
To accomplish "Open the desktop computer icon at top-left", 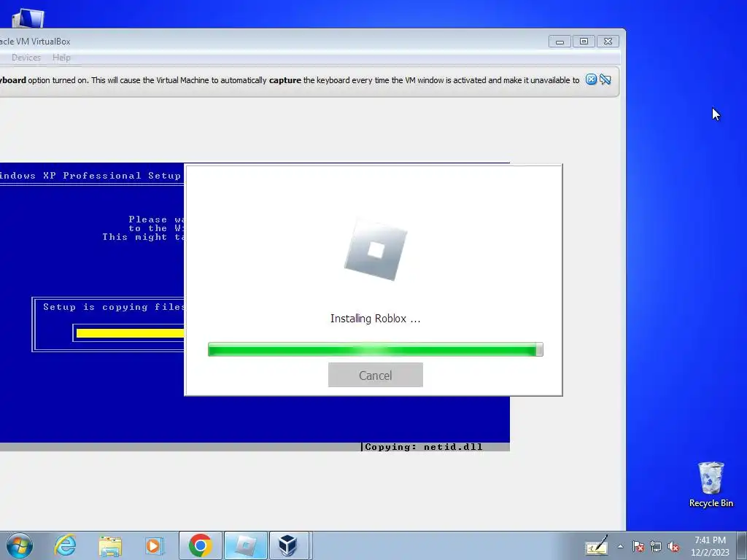I will tap(28, 17).
